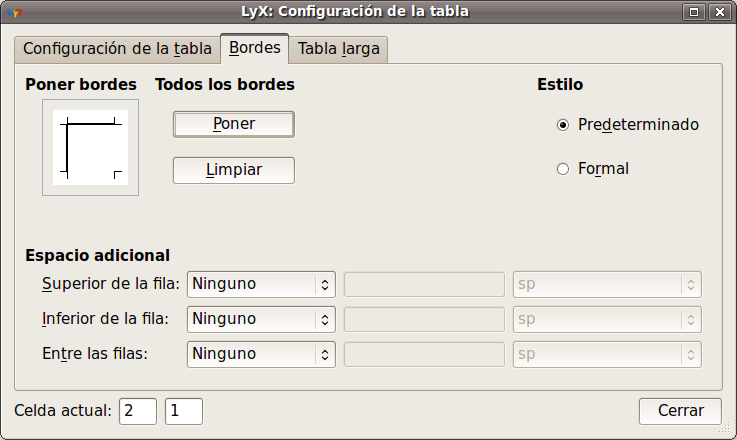Screen dimensions: 737x440
Task: Switch to Configuración de la tabla tab
Action: (117, 48)
